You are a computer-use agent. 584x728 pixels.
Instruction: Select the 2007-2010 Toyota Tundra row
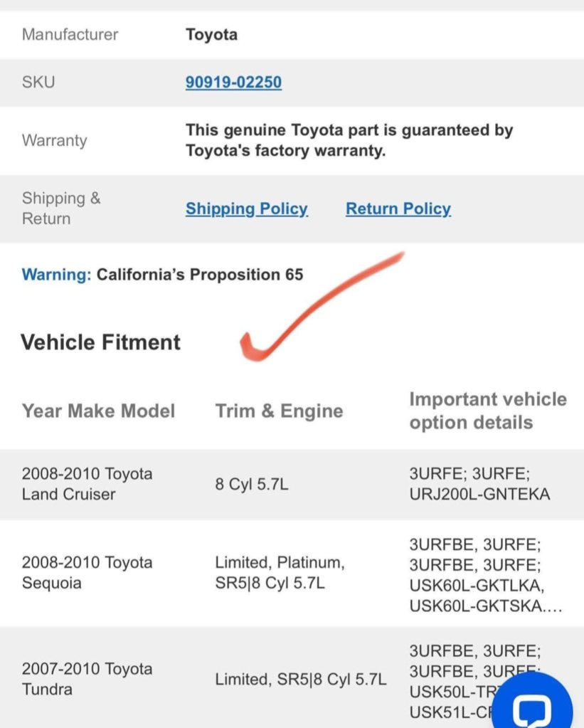click(x=292, y=678)
